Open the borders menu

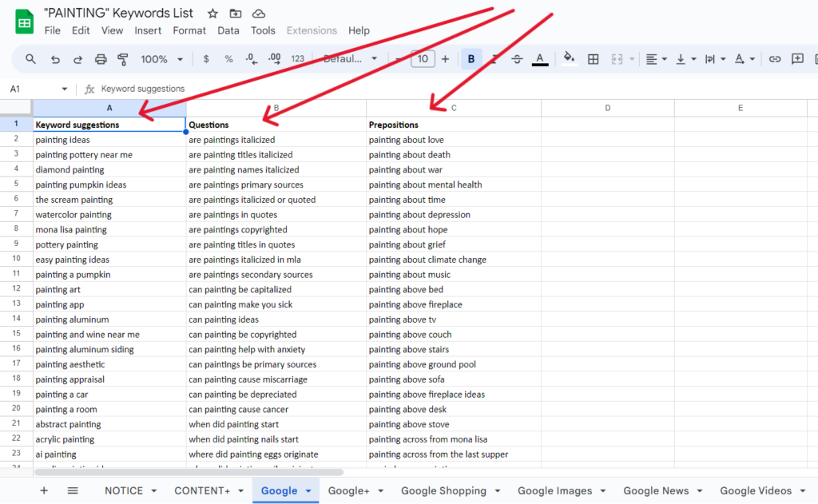click(x=592, y=58)
